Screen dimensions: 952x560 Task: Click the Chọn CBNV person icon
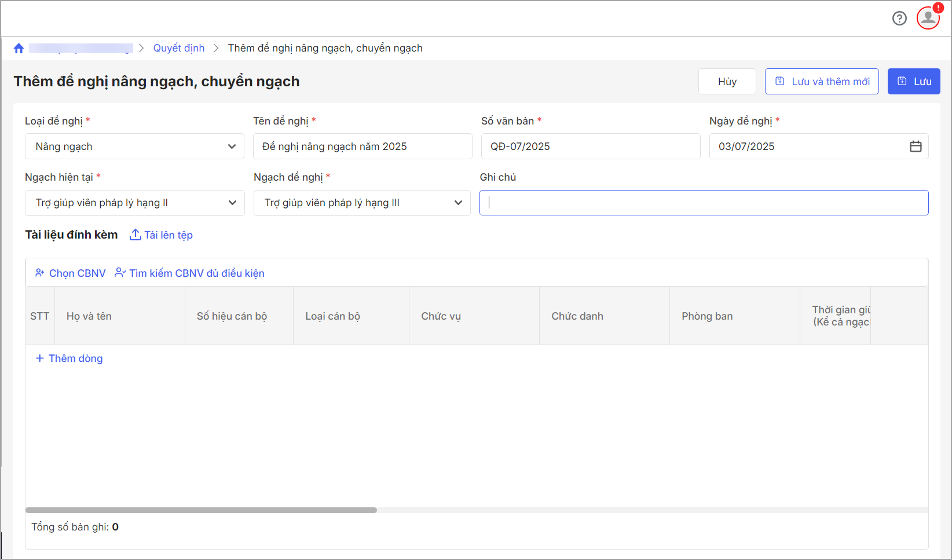(x=40, y=273)
